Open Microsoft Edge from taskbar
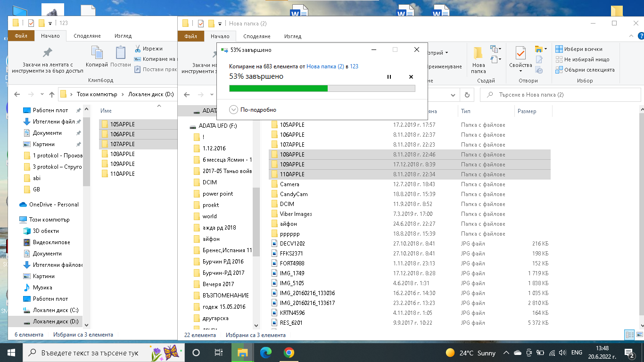This screenshot has width=644, height=362. (x=266, y=353)
